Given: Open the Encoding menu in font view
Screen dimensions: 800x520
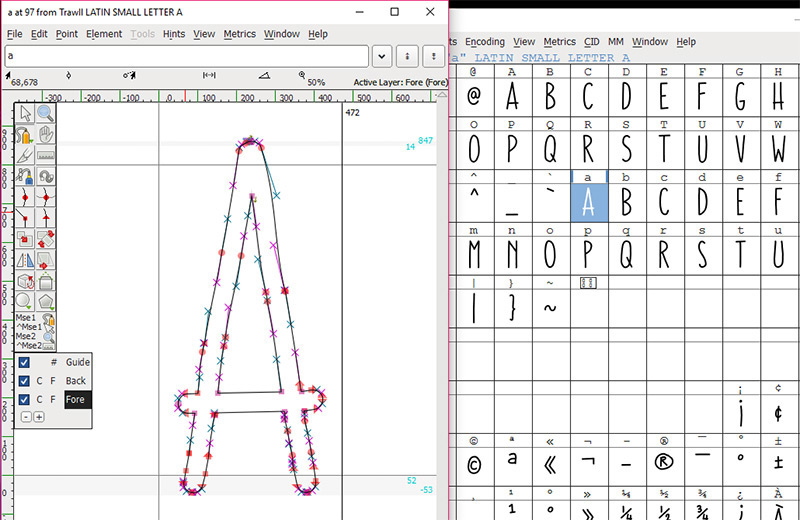Looking at the screenshot, I should [x=485, y=41].
